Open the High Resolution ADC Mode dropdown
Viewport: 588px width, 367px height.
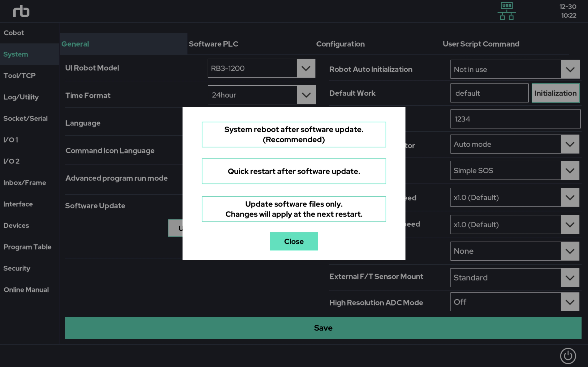(570, 302)
